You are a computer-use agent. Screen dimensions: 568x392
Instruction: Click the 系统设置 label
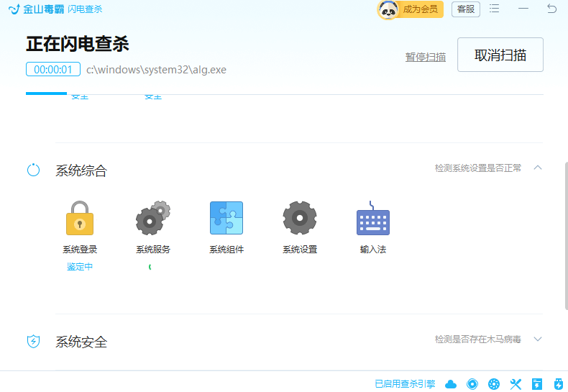pos(300,250)
